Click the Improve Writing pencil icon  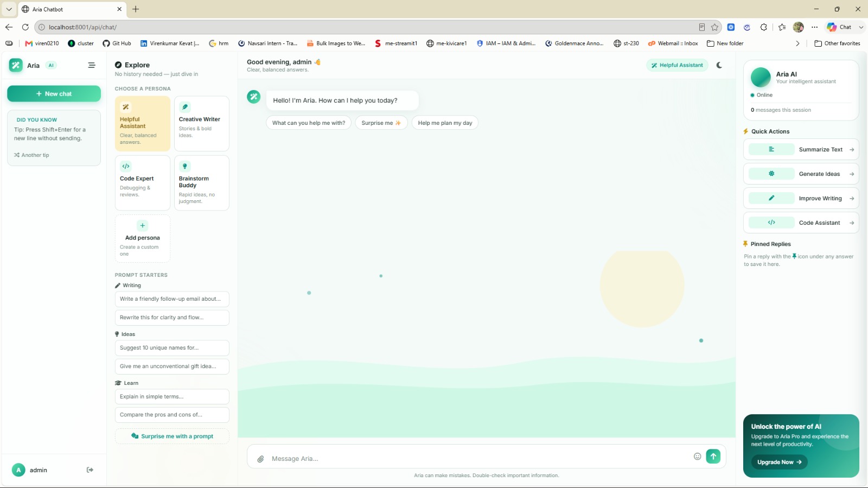[771, 198]
